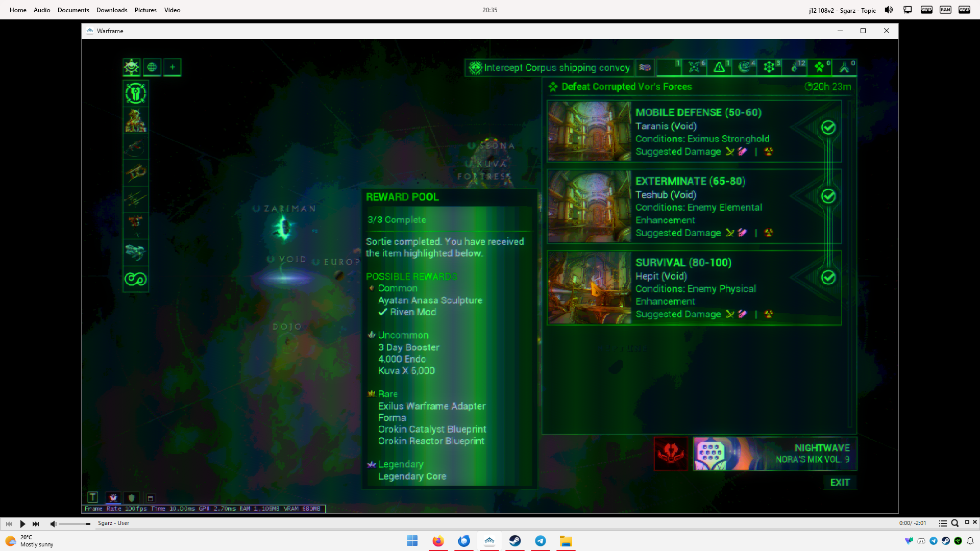This screenshot has width=980, height=551.
Task: Open Steam from the taskbar
Action: click(x=515, y=541)
